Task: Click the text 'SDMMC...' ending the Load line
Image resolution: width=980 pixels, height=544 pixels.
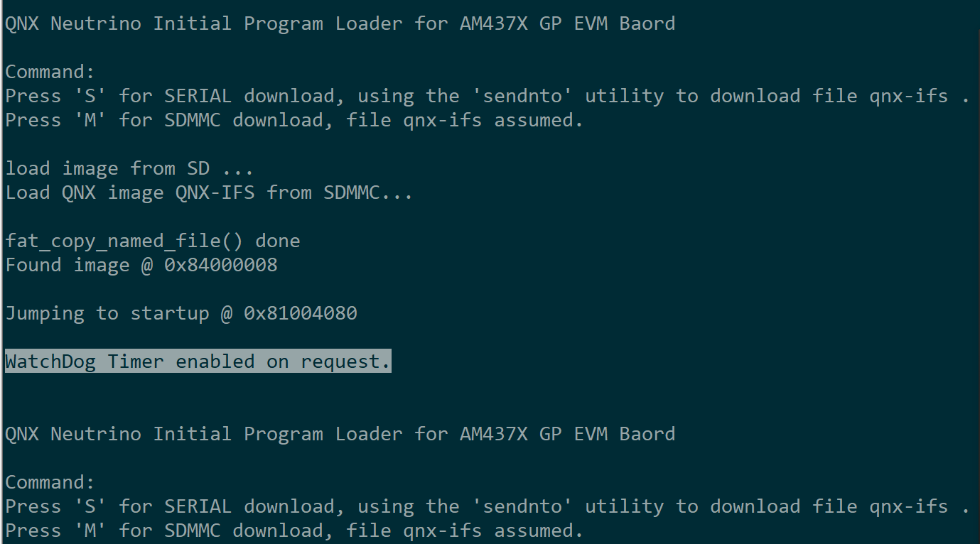Action: [367, 192]
